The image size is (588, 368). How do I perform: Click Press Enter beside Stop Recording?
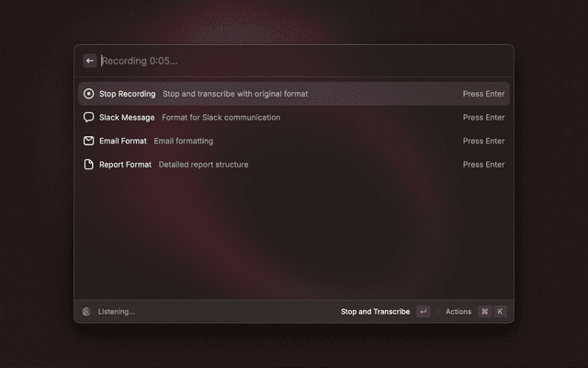coord(483,94)
